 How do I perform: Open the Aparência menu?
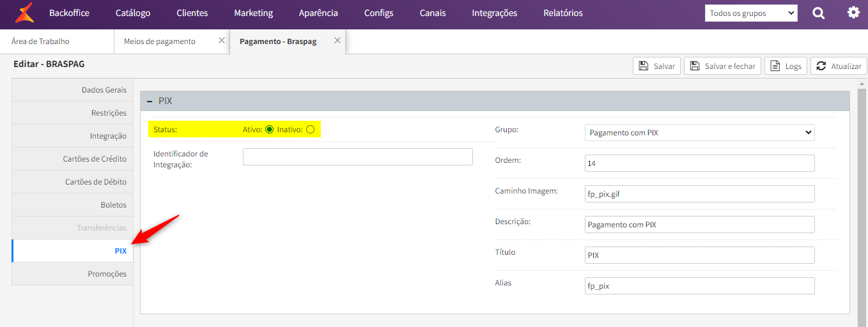(318, 13)
